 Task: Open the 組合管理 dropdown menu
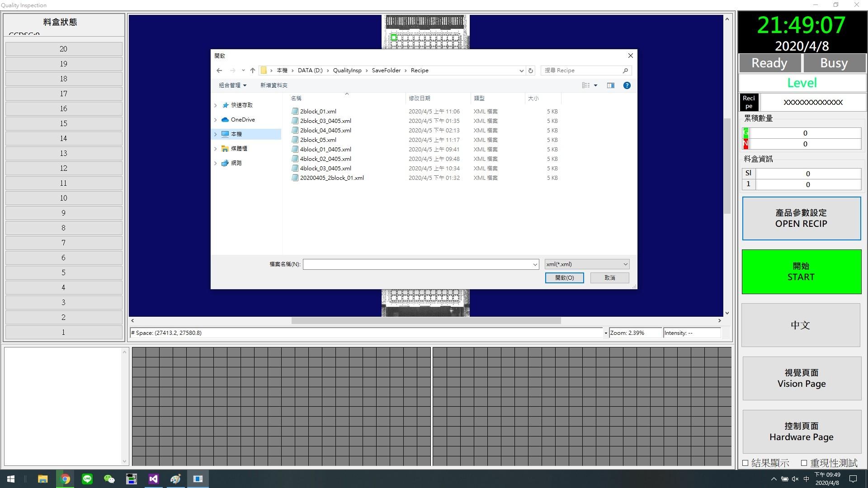click(232, 85)
